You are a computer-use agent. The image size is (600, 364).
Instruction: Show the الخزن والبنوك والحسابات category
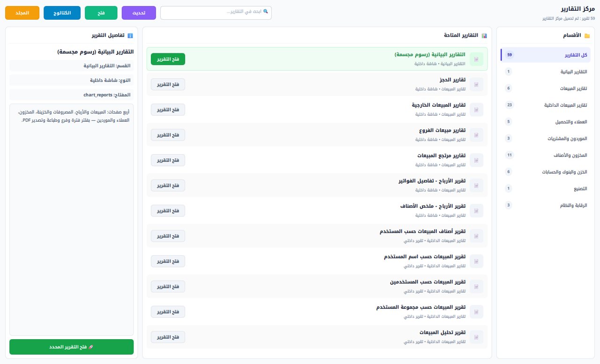coord(546,172)
